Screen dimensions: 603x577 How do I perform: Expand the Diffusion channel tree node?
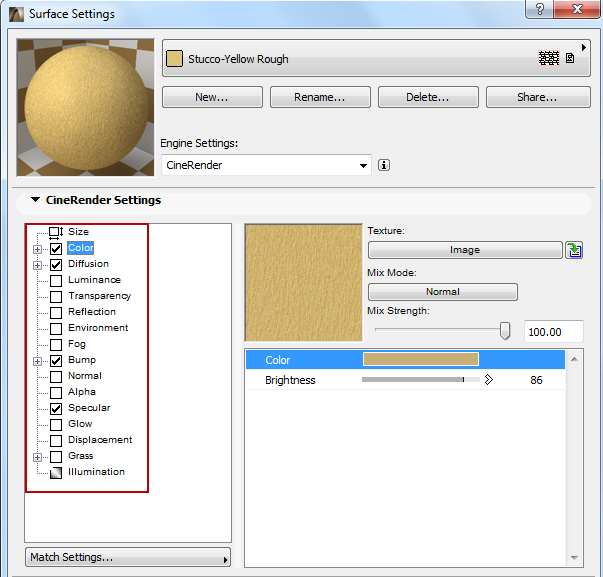pyautogui.click(x=37, y=265)
